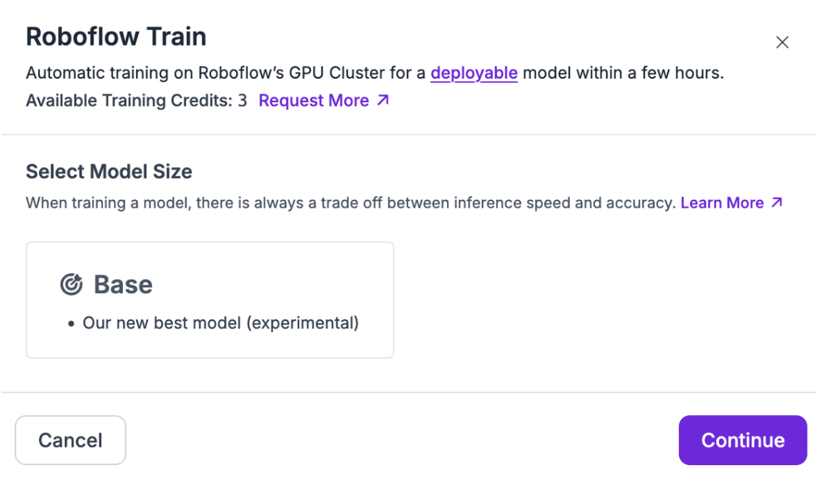Image resolution: width=831 pixels, height=504 pixels.
Task: Click the underline of the deployable link
Action: 474,82
